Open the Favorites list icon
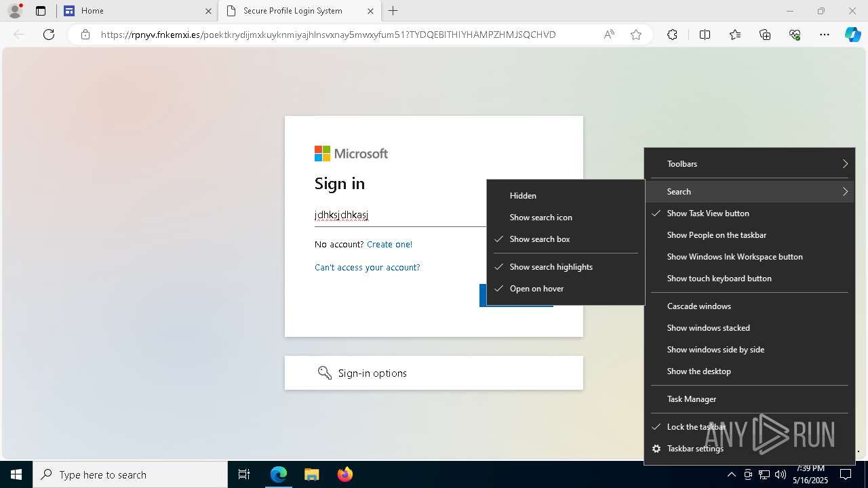 point(735,35)
